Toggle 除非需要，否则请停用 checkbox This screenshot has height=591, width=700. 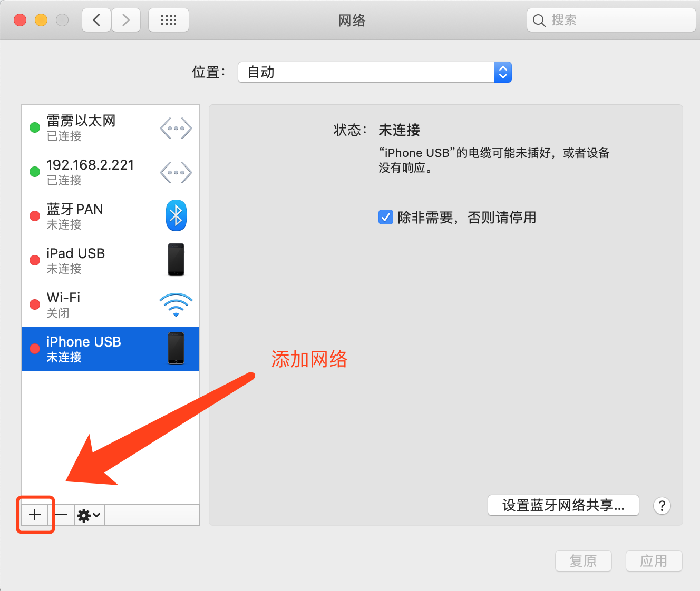pyautogui.click(x=386, y=217)
